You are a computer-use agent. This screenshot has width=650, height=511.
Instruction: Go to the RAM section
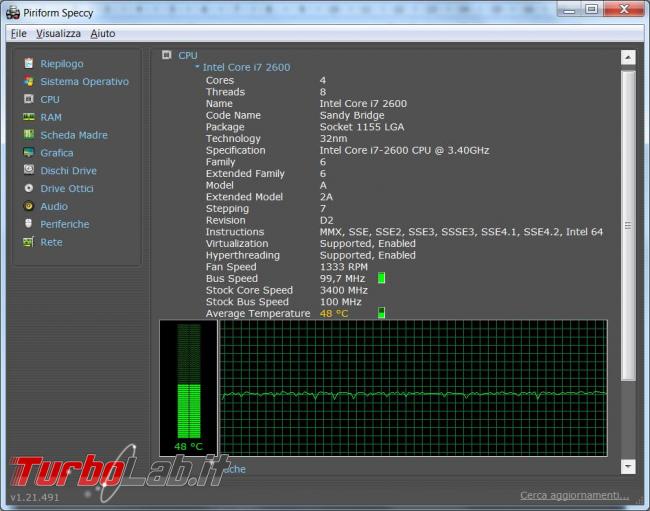pyautogui.click(x=51, y=117)
